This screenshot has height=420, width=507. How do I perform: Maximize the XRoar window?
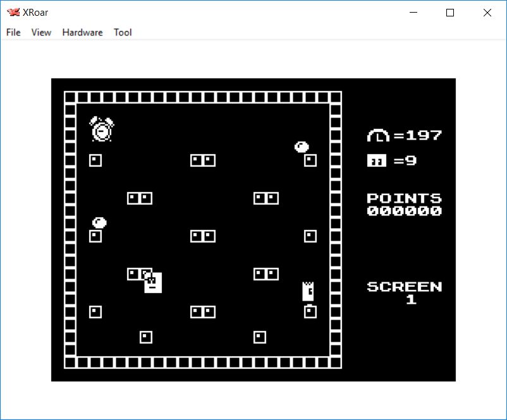450,13
